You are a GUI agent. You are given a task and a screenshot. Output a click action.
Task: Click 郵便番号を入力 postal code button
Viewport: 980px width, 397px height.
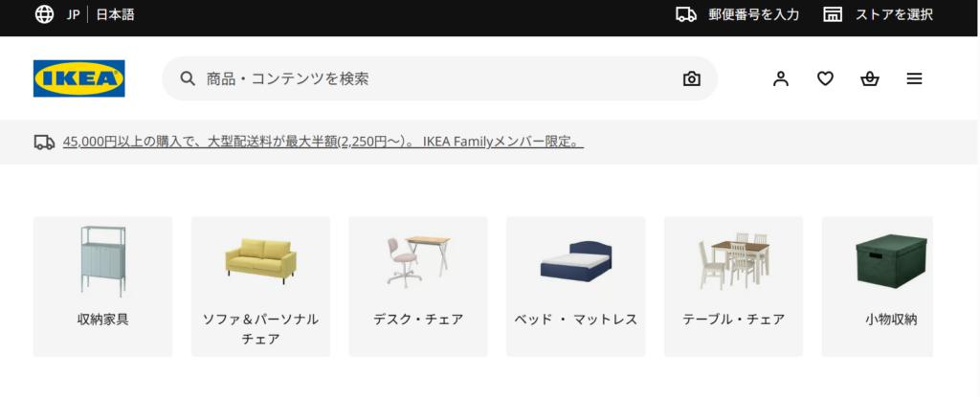[738, 14]
